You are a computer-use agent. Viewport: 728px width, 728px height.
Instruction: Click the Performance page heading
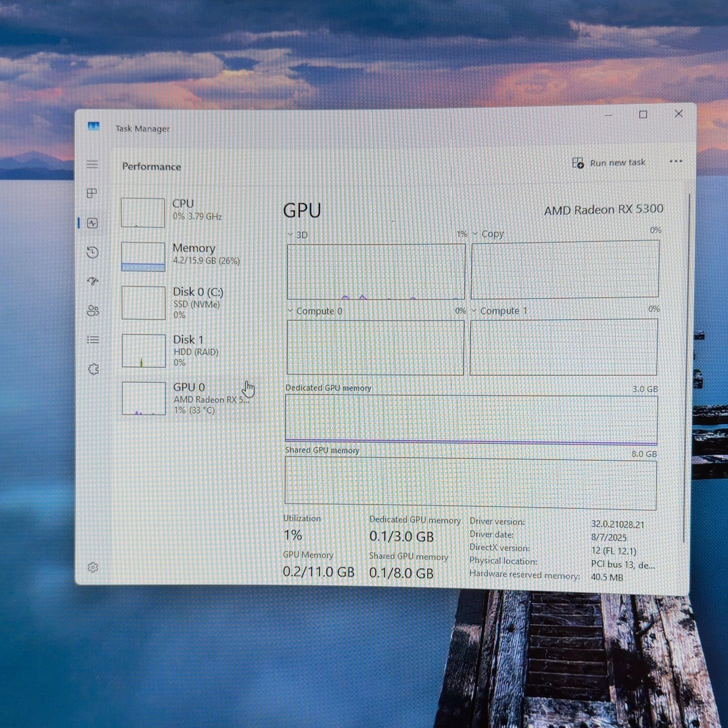(x=152, y=167)
